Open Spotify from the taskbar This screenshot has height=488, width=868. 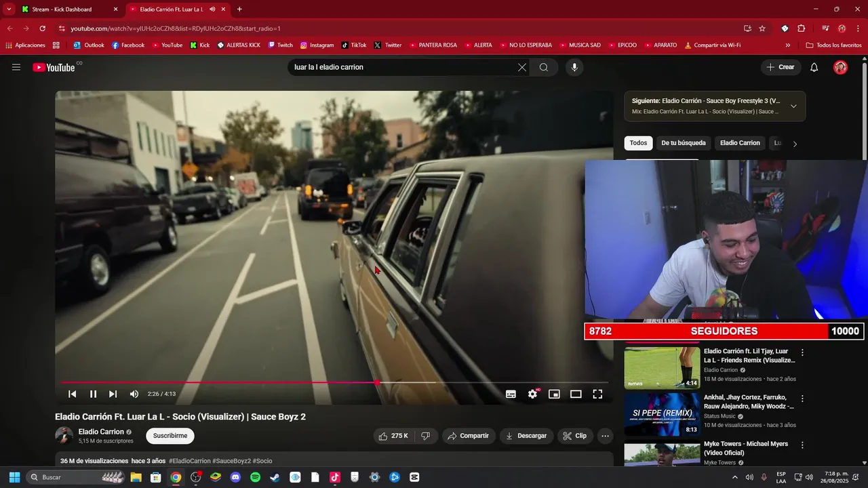[255, 477]
